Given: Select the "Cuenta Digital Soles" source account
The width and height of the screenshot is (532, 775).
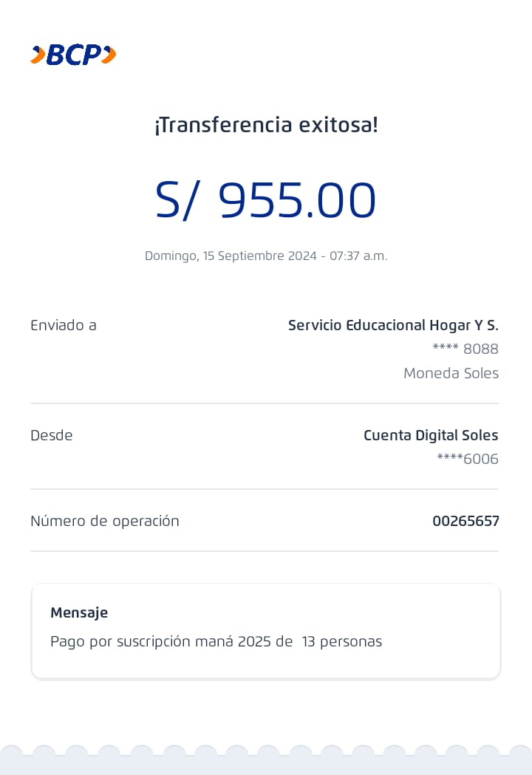Looking at the screenshot, I should pos(431,435).
